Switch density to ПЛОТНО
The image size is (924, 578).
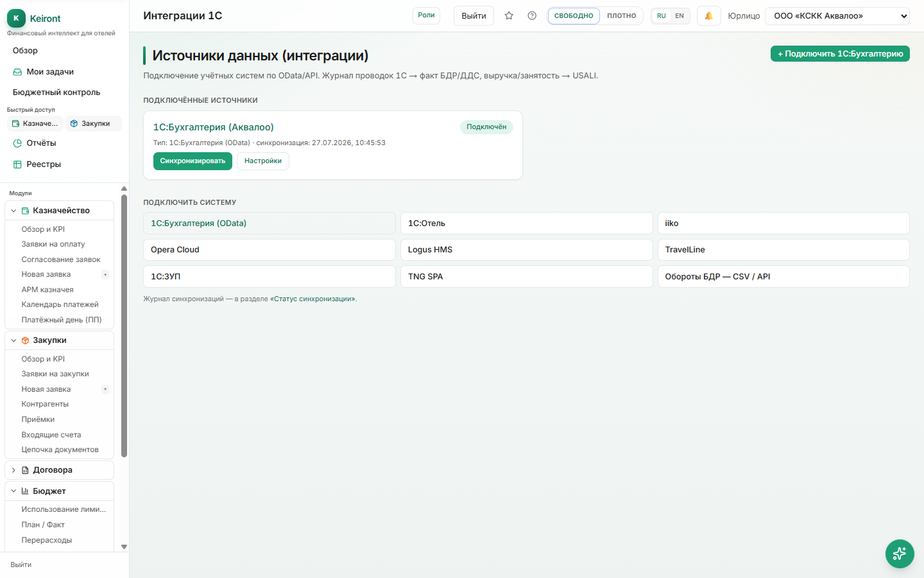[x=622, y=15]
